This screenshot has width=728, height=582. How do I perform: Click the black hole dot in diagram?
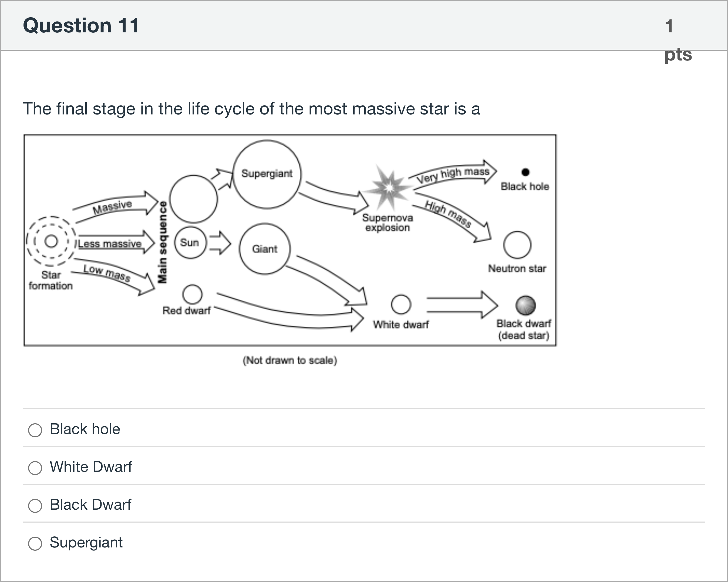tap(525, 172)
